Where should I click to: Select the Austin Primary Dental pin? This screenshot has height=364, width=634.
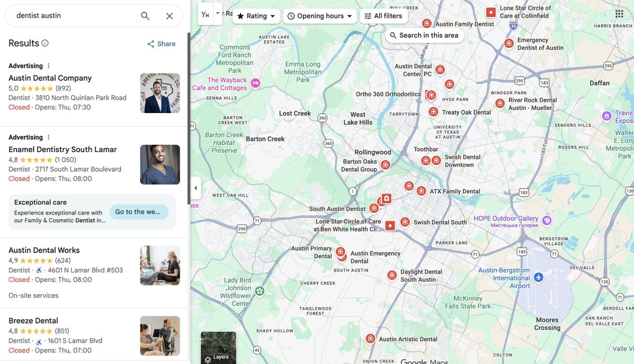point(340,251)
